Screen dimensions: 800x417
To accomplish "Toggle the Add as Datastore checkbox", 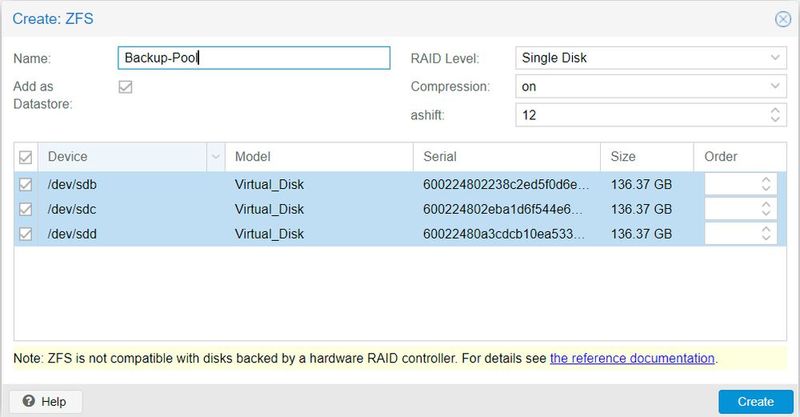I will pos(126,87).
